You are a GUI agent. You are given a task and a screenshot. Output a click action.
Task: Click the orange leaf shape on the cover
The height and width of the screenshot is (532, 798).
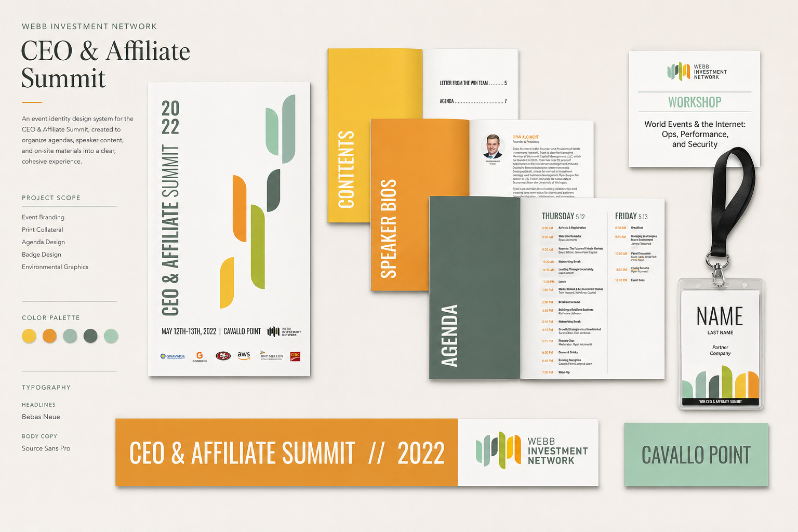[240, 208]
